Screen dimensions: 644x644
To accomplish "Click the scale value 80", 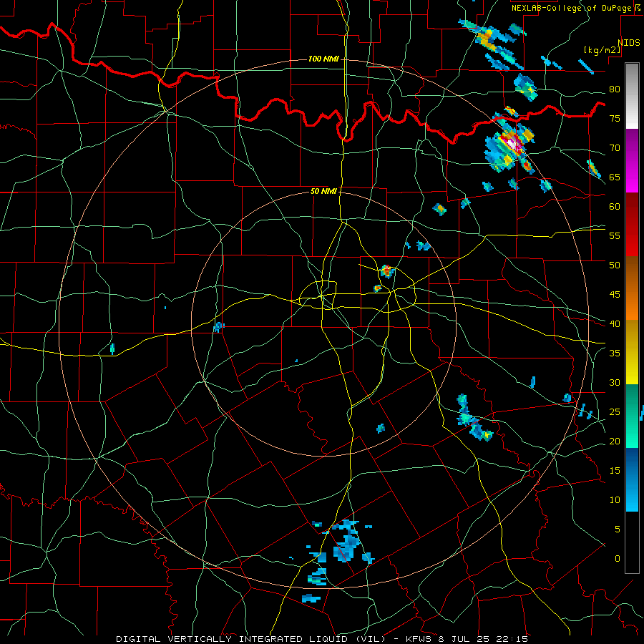I will [x=615, y=89].
